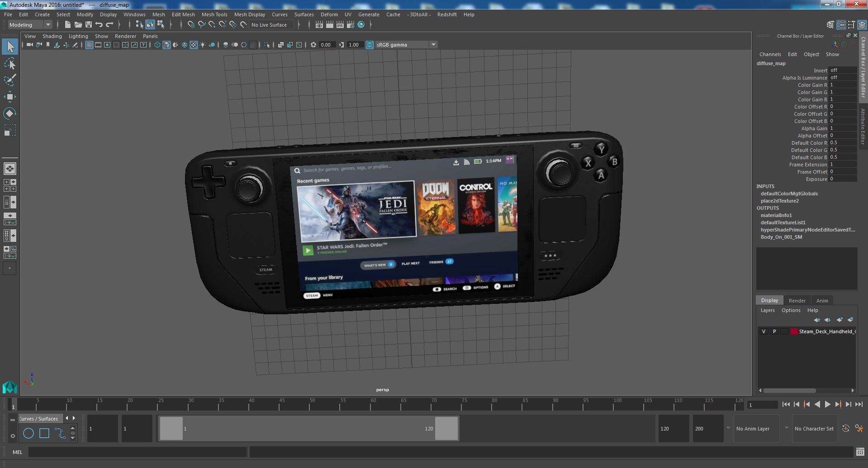Toggle color management ON button

[x=370, y=45]
